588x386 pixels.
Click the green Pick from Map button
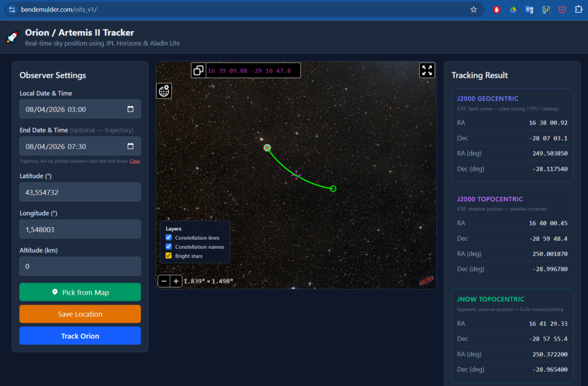[x=80, y=293]
